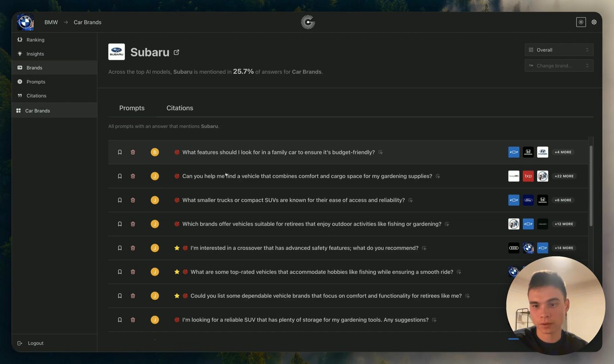Open the settings gear in the top bar
614x364 pixels.
[594, 22]
